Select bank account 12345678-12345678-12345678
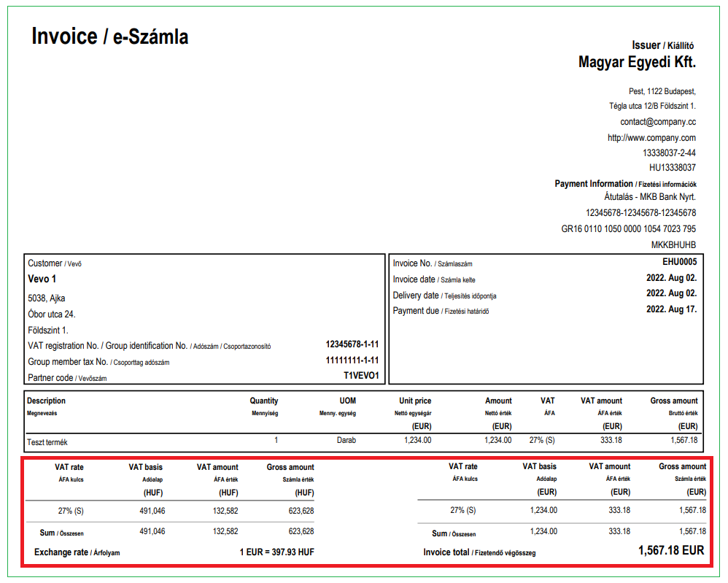This screenshot has height=583, width=728. click(x=640, y=213)
